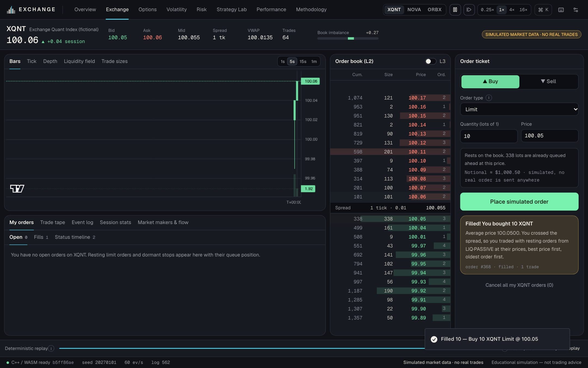Click the Order type info icon
This screenshot has width=588, height=368.
coord(489,98)
